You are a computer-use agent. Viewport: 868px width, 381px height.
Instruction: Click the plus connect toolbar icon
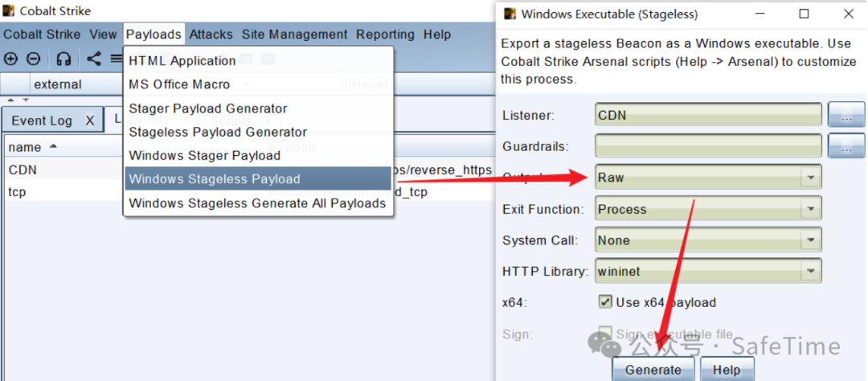pyautogui.click(x=10, y=58)
